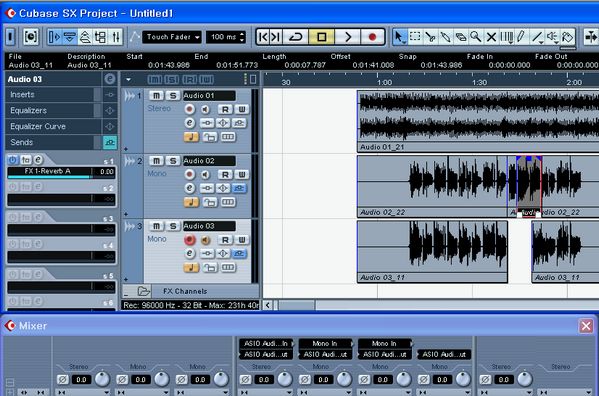Start playback with the Play button
The width and height of the screenshot is (599, 396).
coord(347,37)
